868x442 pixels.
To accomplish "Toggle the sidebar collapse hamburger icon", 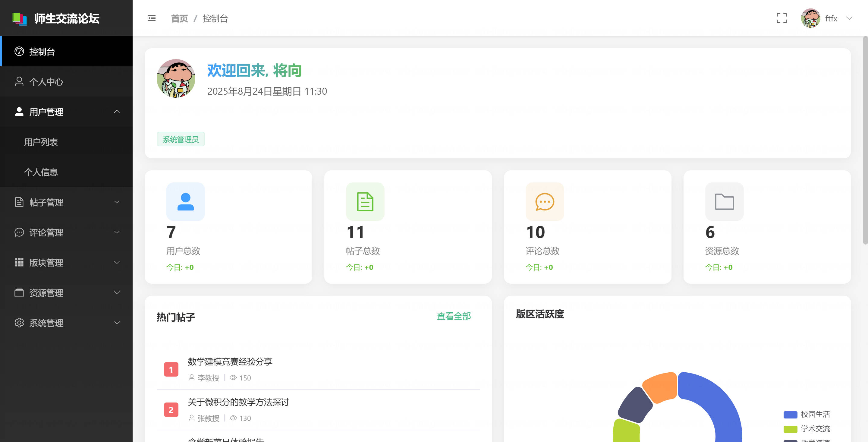I will tap(152, 18).
